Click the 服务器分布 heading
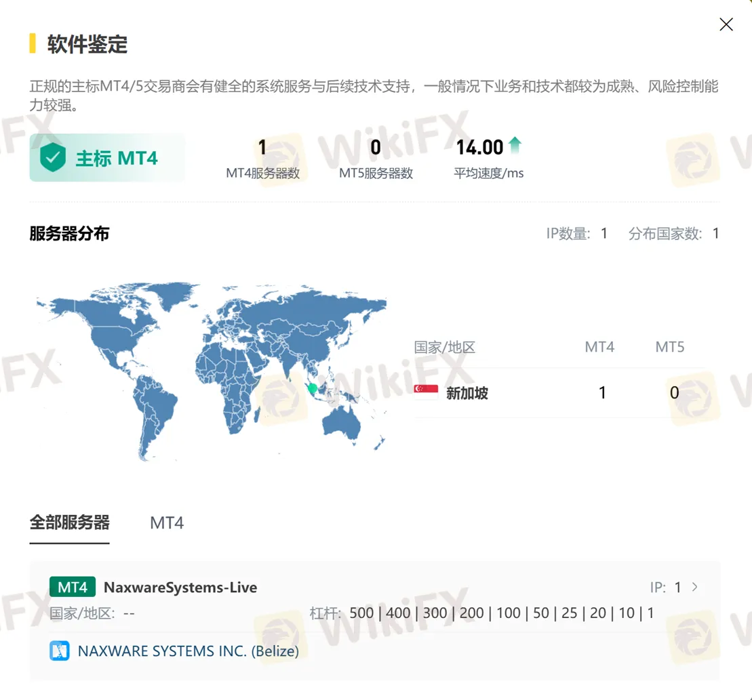 70,233
